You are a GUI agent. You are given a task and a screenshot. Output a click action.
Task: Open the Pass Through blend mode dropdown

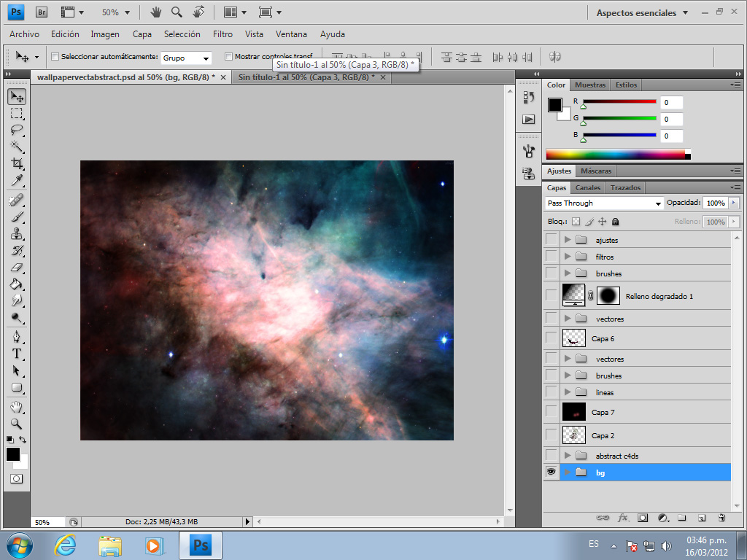pyautogui.click(x=604, y=203)
